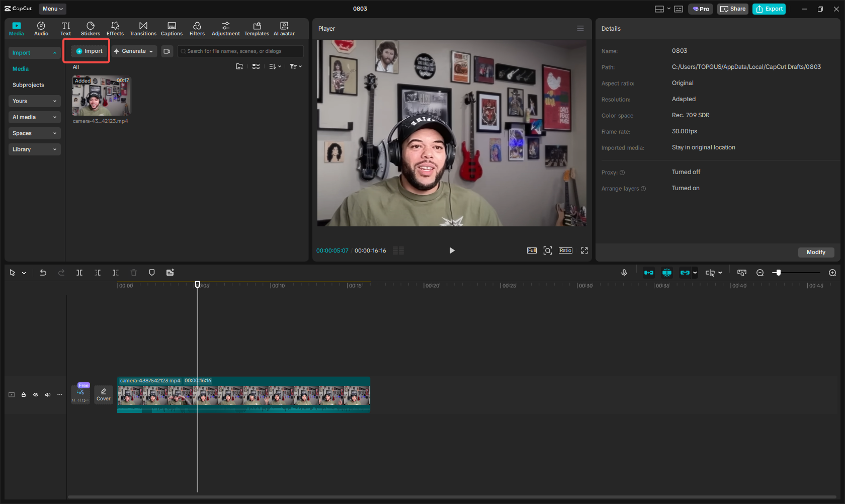Viewport: 845px width, 504px height.
Task: Mute the video track speaker icon
Action: 47,395
